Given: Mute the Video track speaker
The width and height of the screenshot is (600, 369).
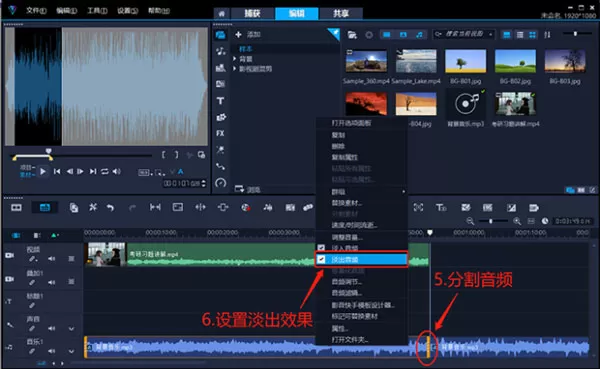Looking at the screenshot, I should [52, 259].
